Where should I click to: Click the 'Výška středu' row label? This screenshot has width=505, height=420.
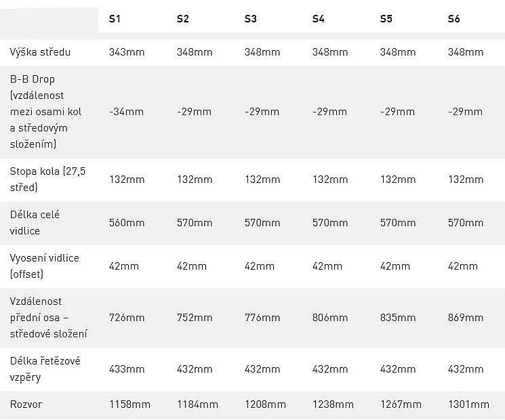click(41, 52)
